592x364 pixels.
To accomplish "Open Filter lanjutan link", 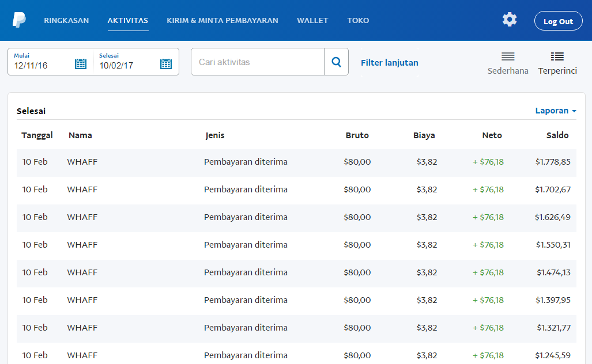I will 390,63.
